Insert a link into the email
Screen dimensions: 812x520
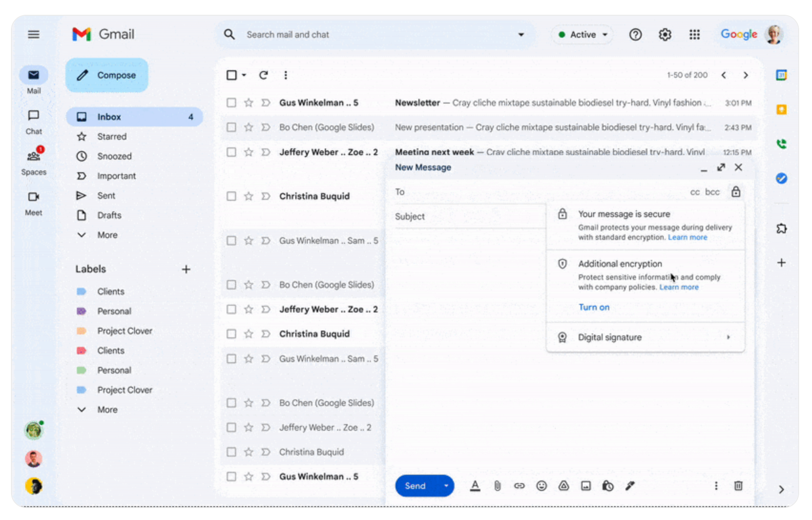519,486
